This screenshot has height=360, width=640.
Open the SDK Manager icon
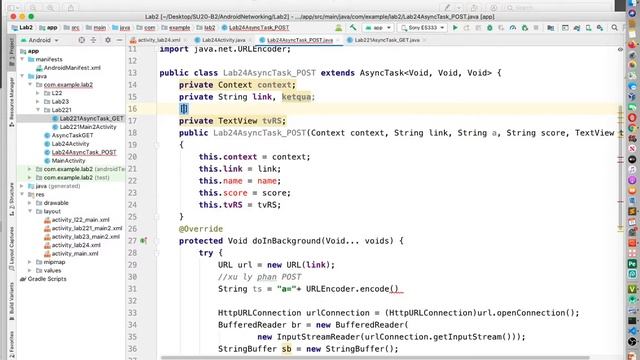click(x=600, y=28)
